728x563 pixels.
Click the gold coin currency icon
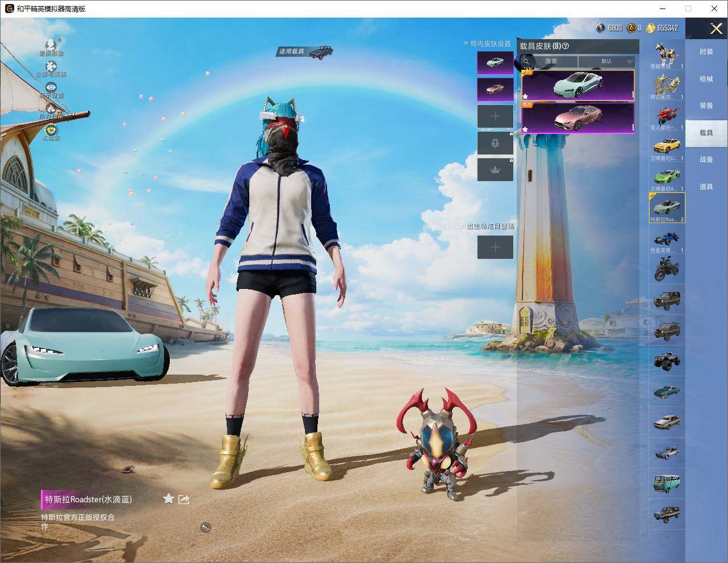650,28
